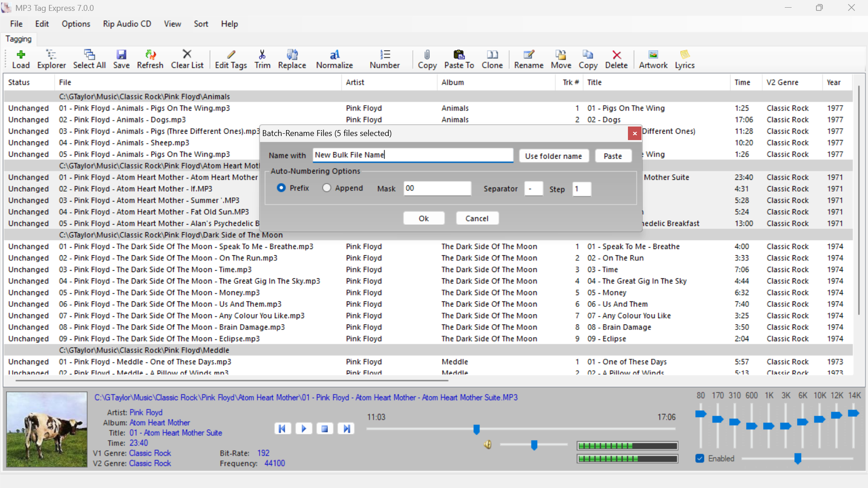Click the 80 Hz equalizer slider
This screenshot has width=868, height=488.
click(x=701, y=414)
